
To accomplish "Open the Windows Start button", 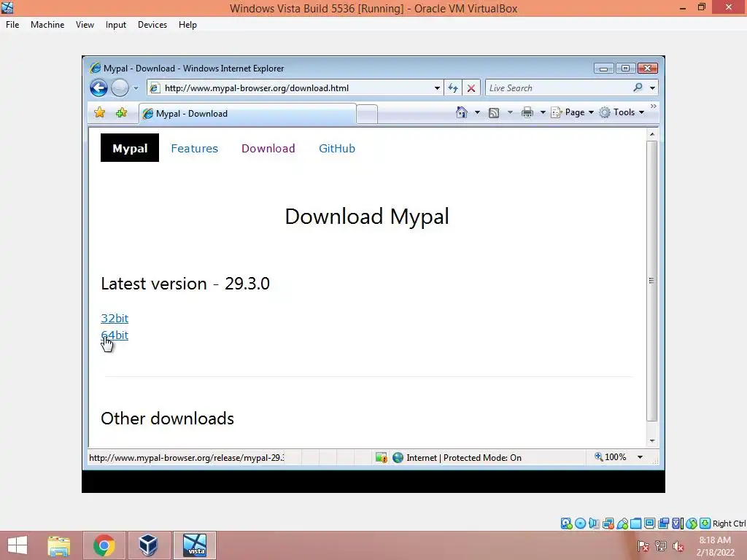I will [18, 545].
